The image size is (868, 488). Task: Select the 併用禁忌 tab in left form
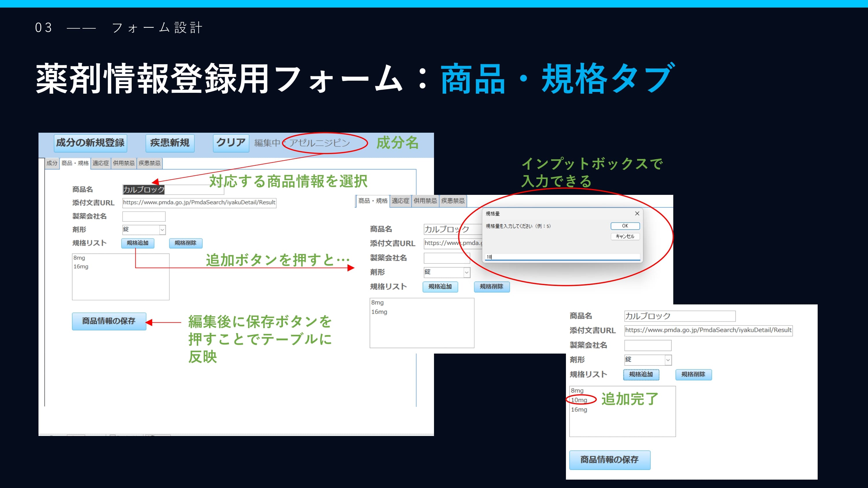[124, 163]
